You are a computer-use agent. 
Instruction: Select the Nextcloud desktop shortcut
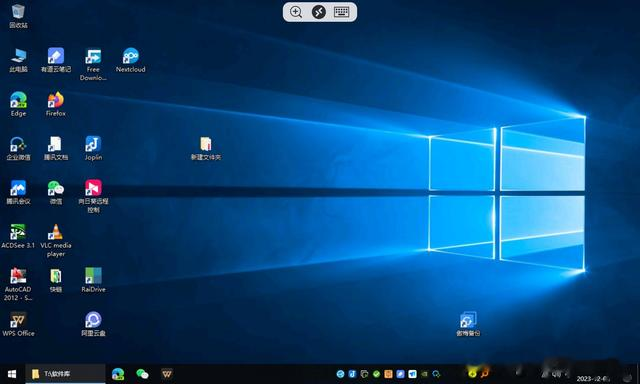(x=131, y=60)
